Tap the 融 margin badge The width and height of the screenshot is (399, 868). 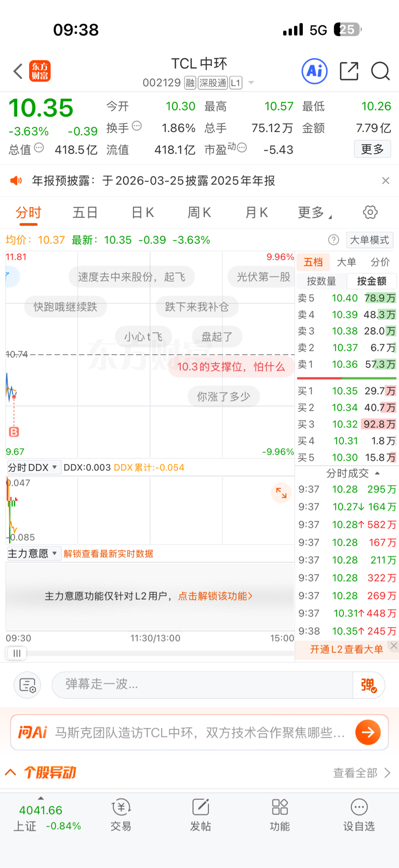[190, 83]
